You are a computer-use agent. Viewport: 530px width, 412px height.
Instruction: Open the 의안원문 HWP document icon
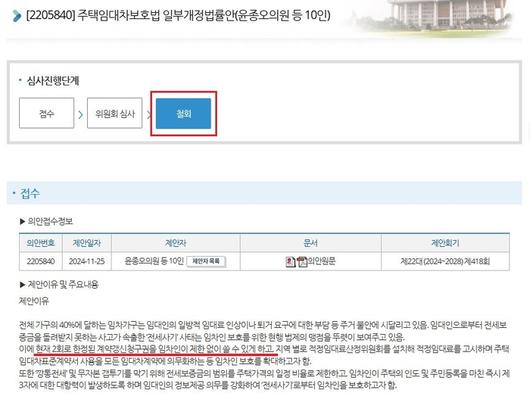(x=290, y=261)
